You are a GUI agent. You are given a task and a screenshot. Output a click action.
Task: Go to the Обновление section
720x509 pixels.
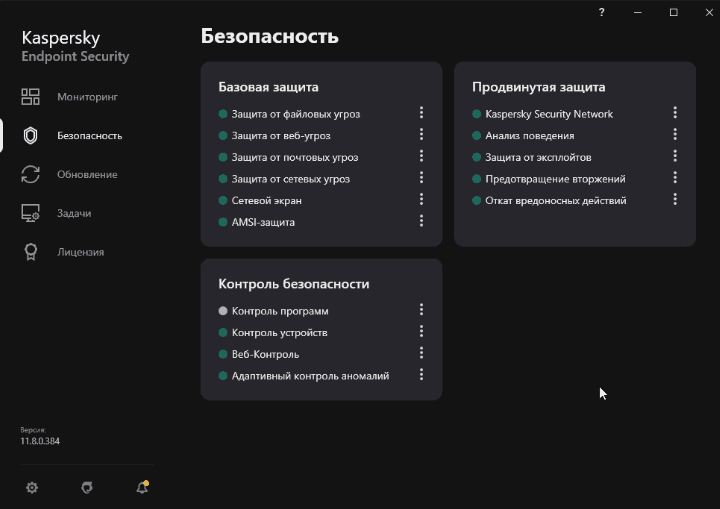tap(87, 174)
